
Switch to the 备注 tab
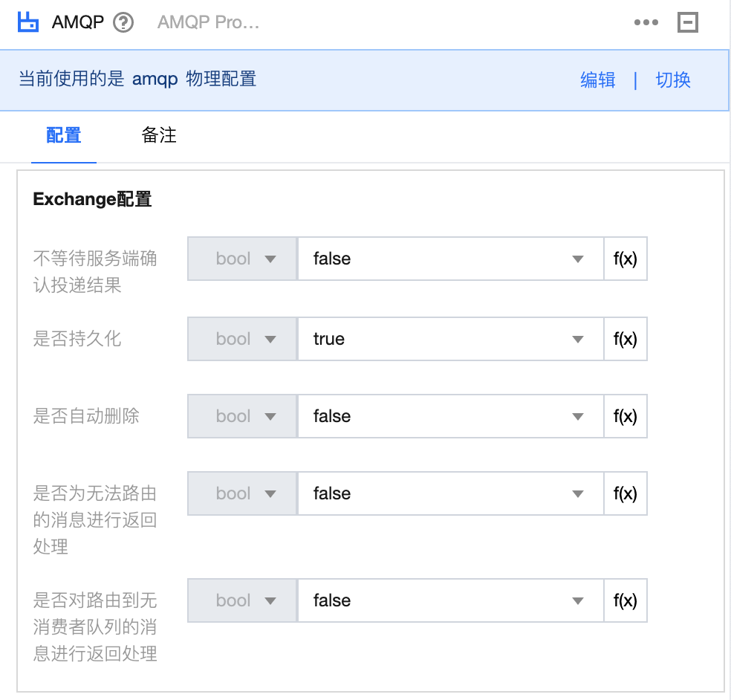click(158, 137)
